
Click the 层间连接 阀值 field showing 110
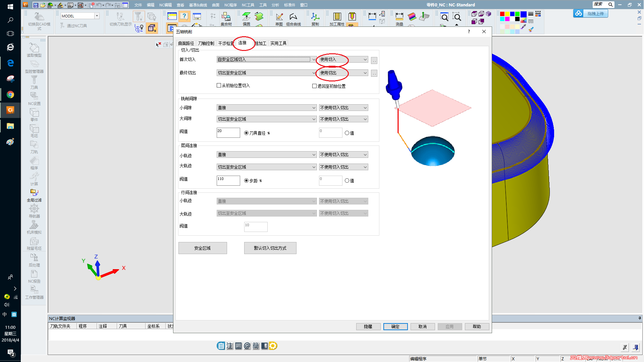228,180
